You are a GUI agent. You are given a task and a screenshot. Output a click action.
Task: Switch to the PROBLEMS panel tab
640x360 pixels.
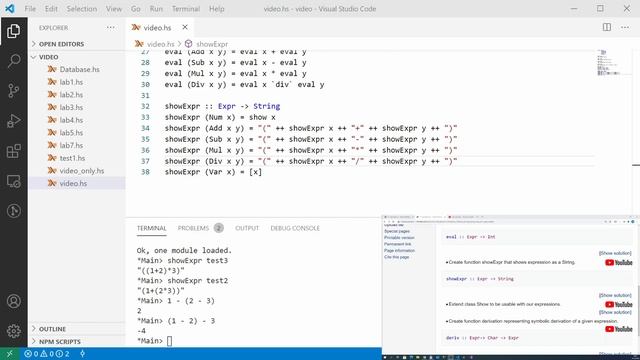tap(193, 228)
